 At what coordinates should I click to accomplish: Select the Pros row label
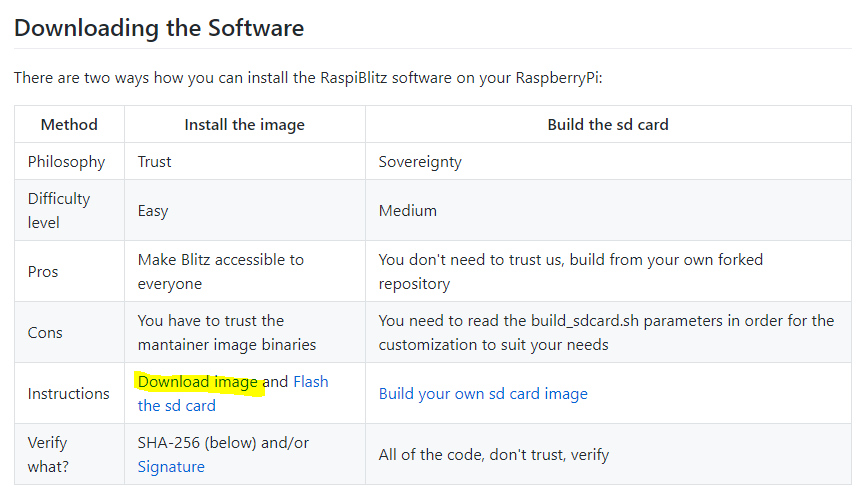(43, 272)
